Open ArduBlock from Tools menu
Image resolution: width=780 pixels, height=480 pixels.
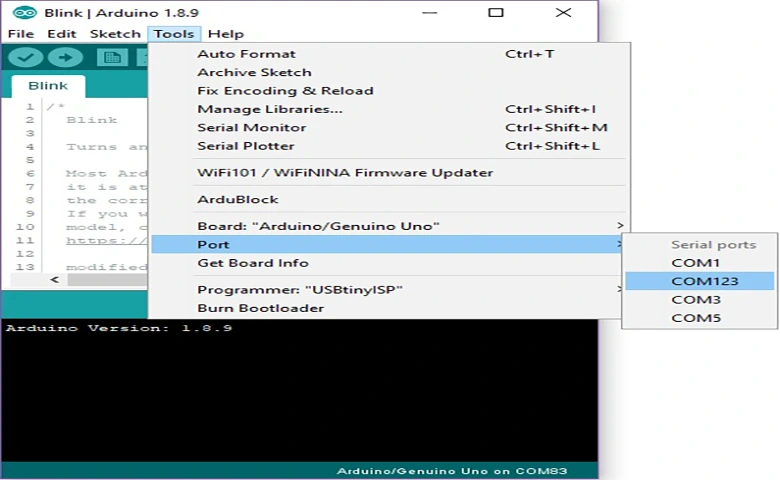click(x=388, y=199)
